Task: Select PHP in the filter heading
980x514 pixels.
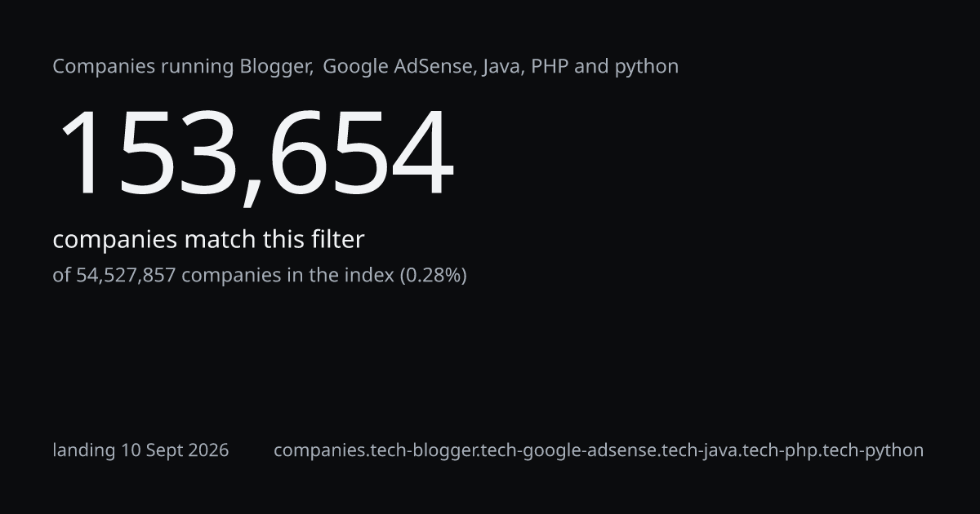Action: (550, 67)
